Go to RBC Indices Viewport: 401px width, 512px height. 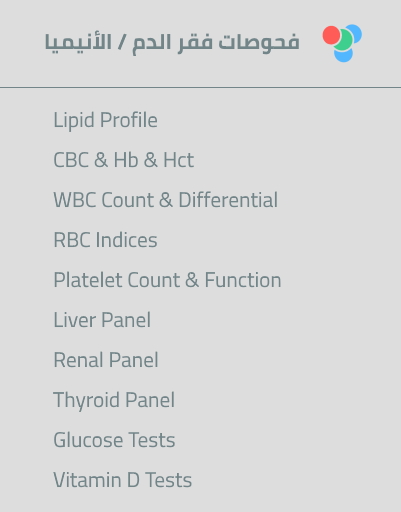(x=105, y=240)
